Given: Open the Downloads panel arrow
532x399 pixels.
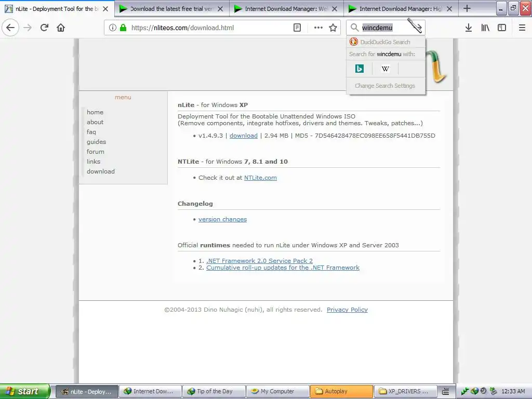Looking at the screenshot, I should click(x=468, y=28).
